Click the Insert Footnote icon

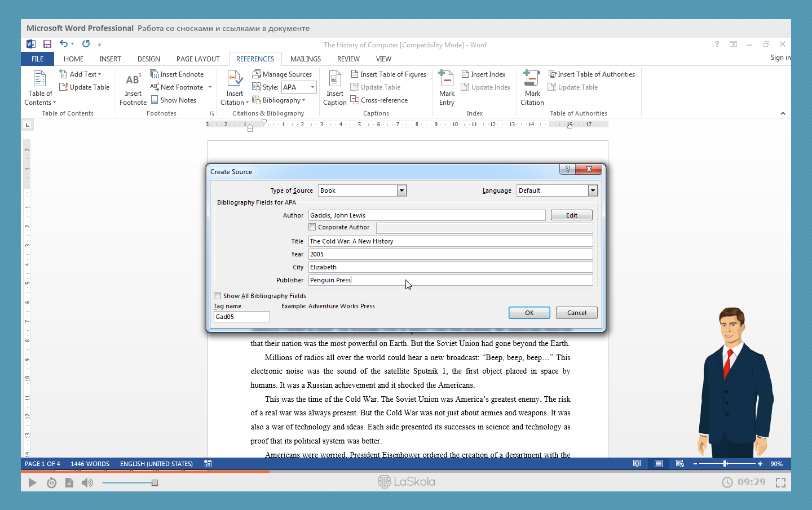133,80
